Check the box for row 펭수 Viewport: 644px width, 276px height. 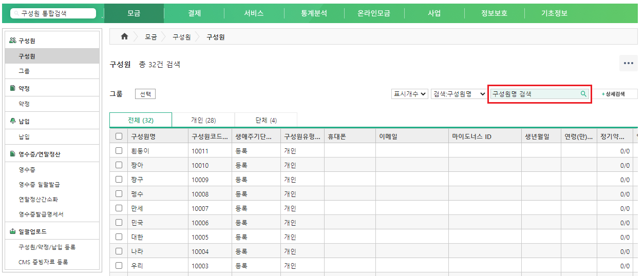(119, 194)
